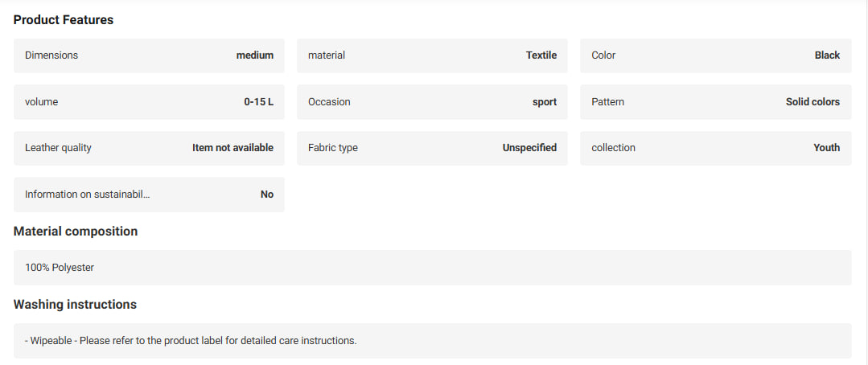Select the Pattern Solid colors cell

716,102
